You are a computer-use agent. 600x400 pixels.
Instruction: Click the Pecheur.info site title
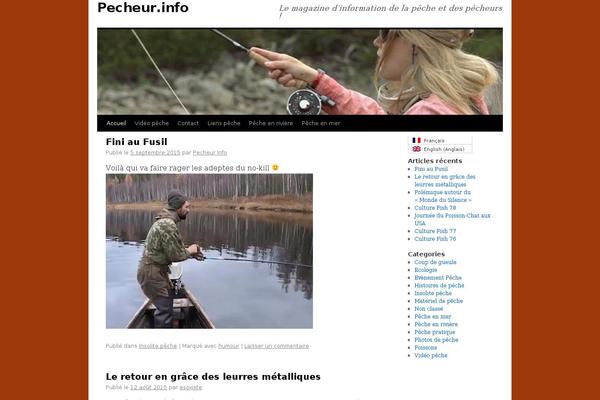[143, 8]
